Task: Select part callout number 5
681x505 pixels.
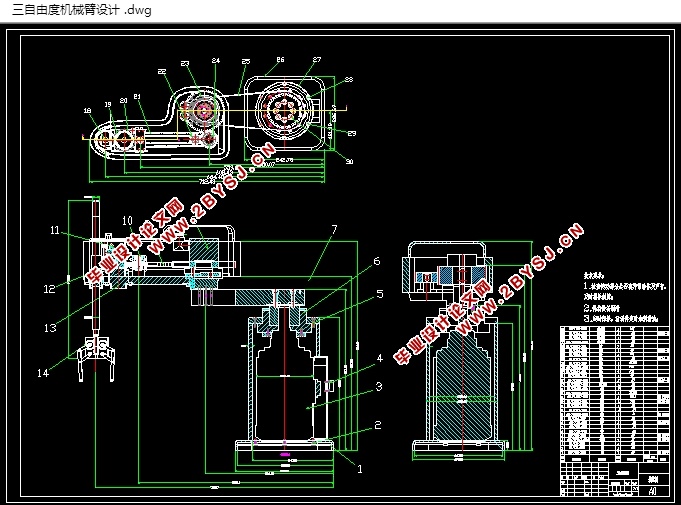Action: click(380, 294)
